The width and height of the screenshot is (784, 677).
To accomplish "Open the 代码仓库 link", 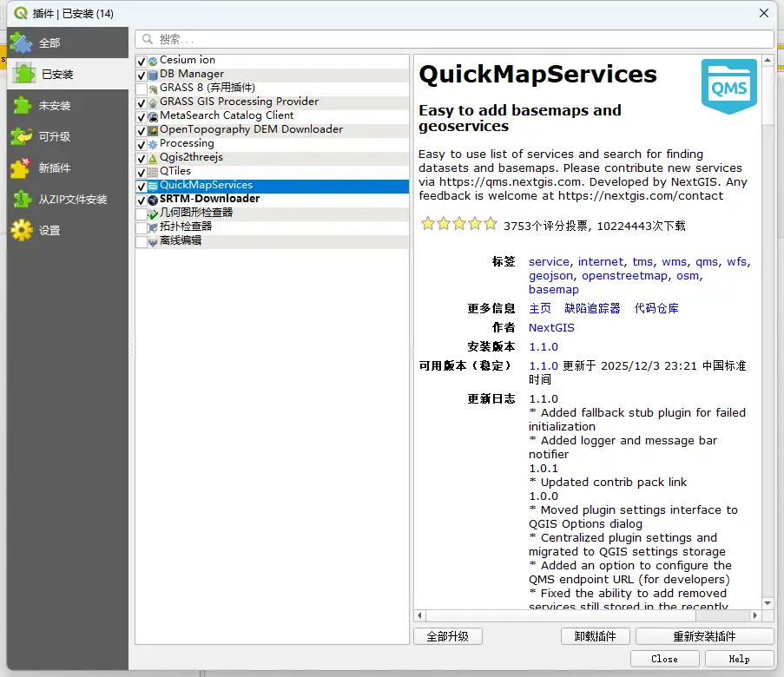I will (656, 308).
